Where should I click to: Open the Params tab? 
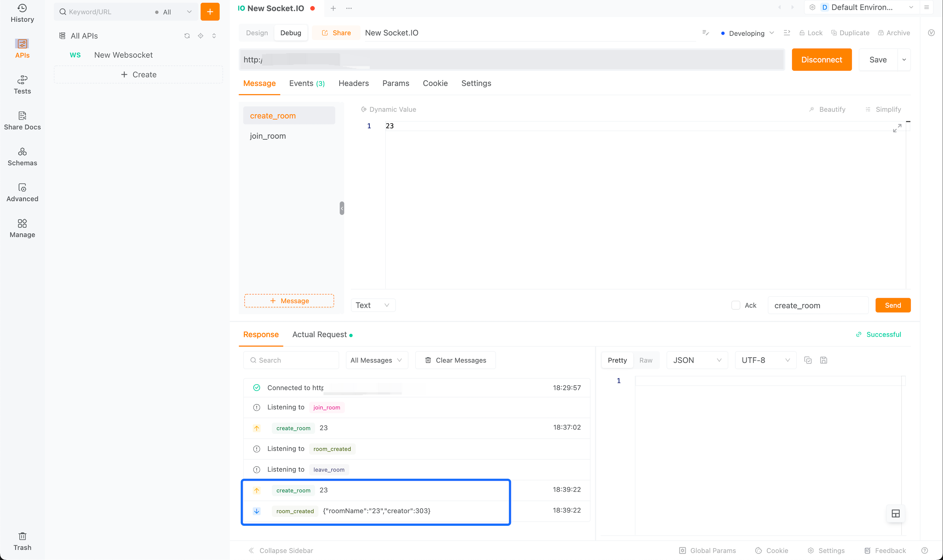395,83
